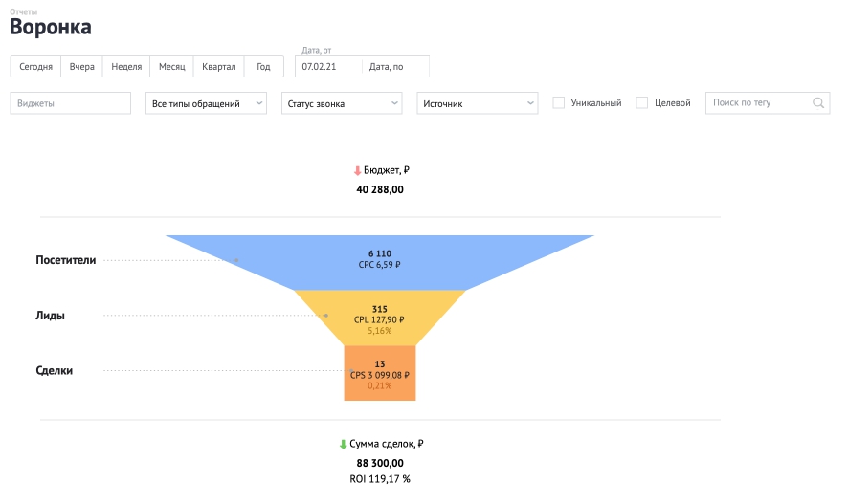Screen dimensions: 848x504
Task: Switch to the Вчера period
Action: (x=81, y=66)
